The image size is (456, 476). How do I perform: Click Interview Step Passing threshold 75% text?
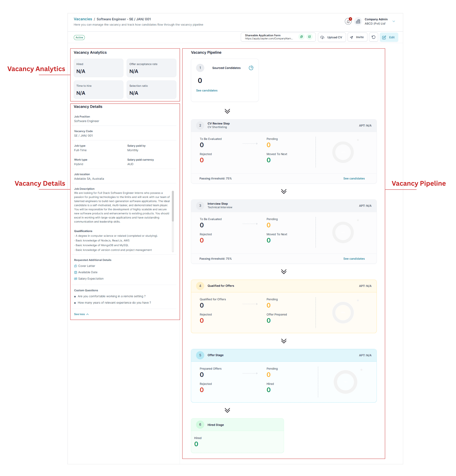pyautogui.click(x=215, y=259)
